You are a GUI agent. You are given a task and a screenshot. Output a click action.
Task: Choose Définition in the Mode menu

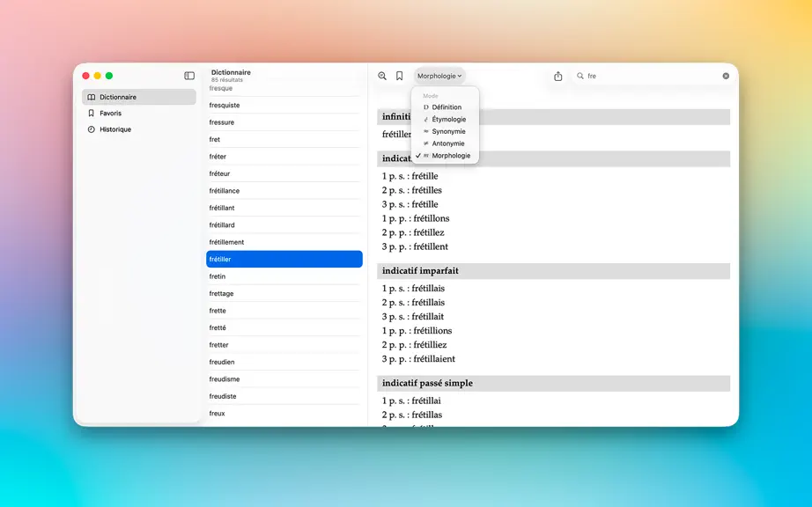tap(445, 107)
